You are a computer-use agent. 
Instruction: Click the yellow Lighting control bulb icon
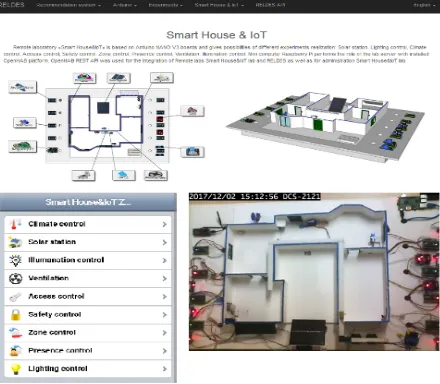15,369
